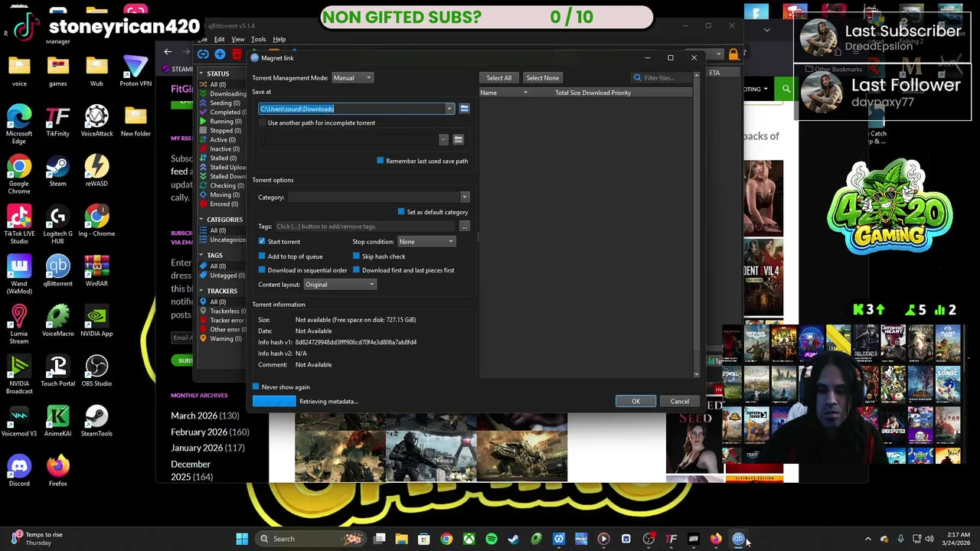Click the orange lock icon in qBittorrent

(x=733, y=54)
